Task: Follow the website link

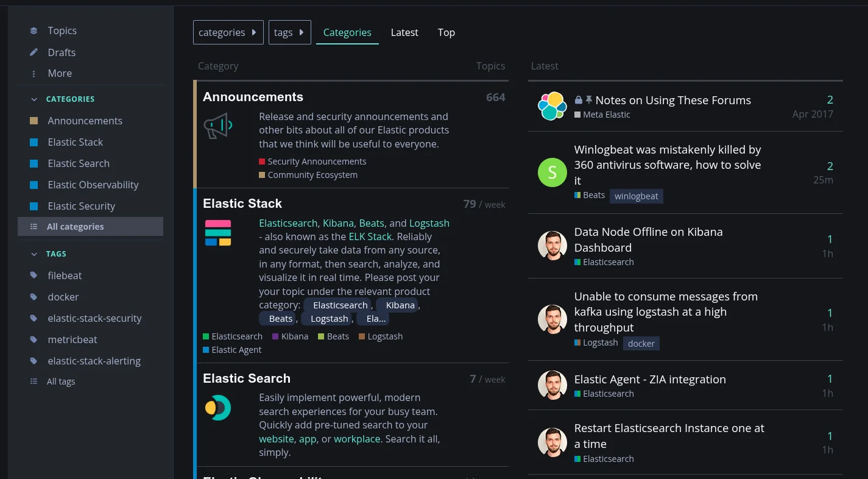Action: (x=277, y=439)
